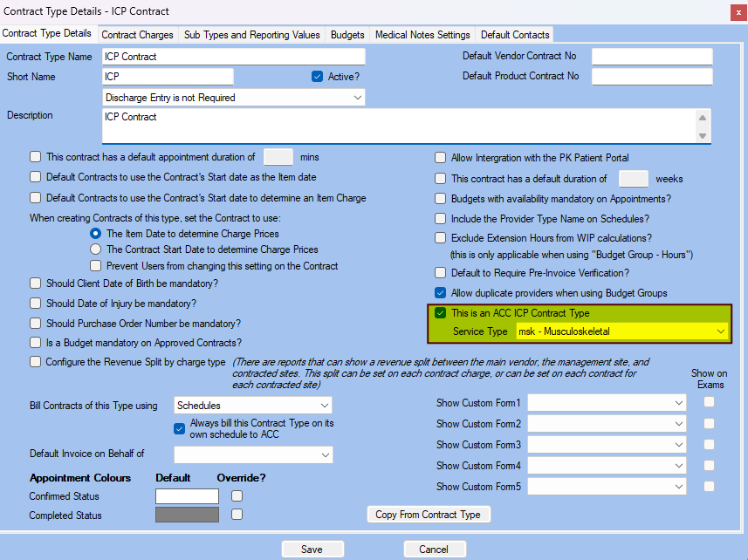
Task: Check Show on Exams for Custom Form3
Action: (710, 444)
